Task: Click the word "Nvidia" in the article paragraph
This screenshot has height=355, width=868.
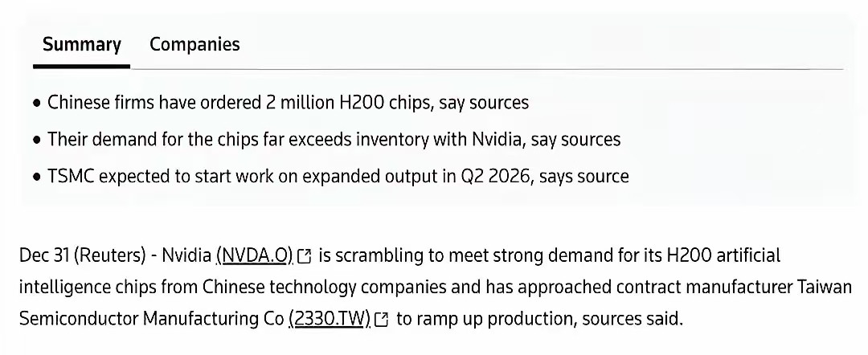Action: (186, 256)
